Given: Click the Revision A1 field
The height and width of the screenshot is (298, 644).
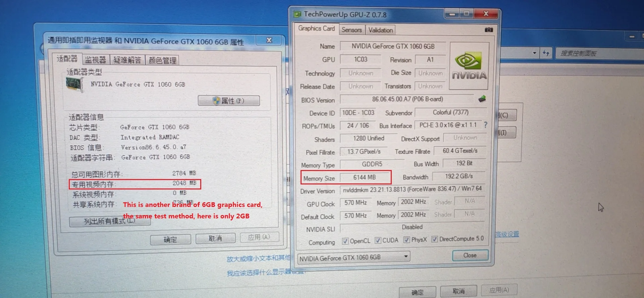Looking at the screenshot, I should (430, 60).
